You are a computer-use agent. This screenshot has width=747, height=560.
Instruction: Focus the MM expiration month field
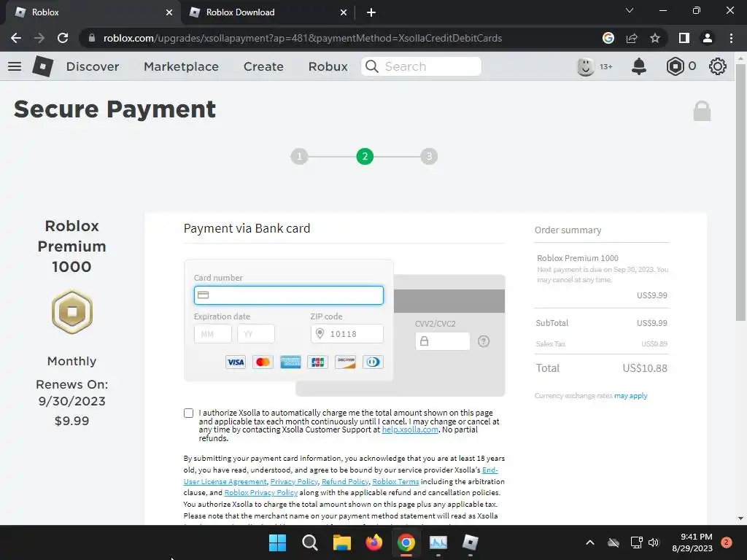tap(213, 334)
